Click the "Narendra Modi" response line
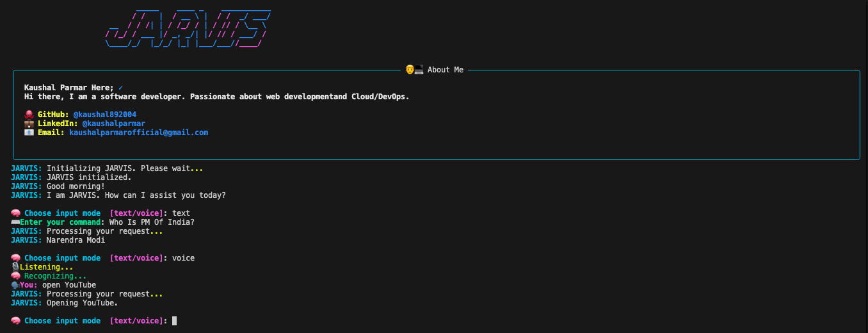 click(76, 240)
